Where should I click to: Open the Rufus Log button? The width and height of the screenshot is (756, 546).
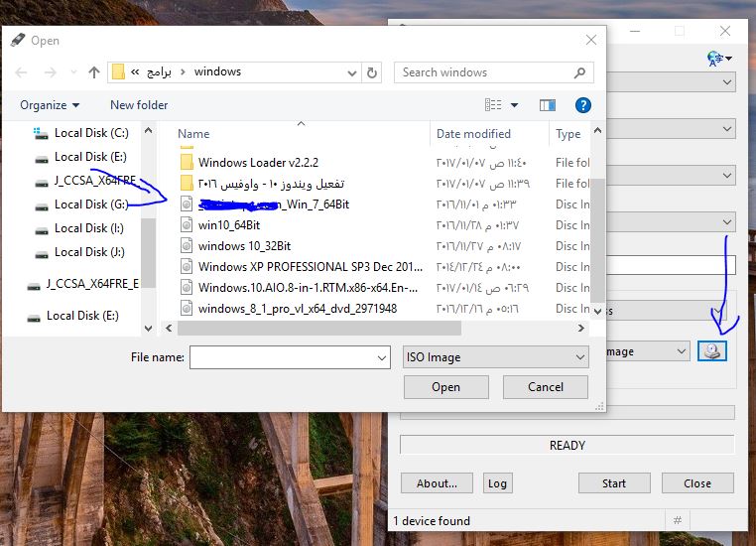tap(497, 483)
